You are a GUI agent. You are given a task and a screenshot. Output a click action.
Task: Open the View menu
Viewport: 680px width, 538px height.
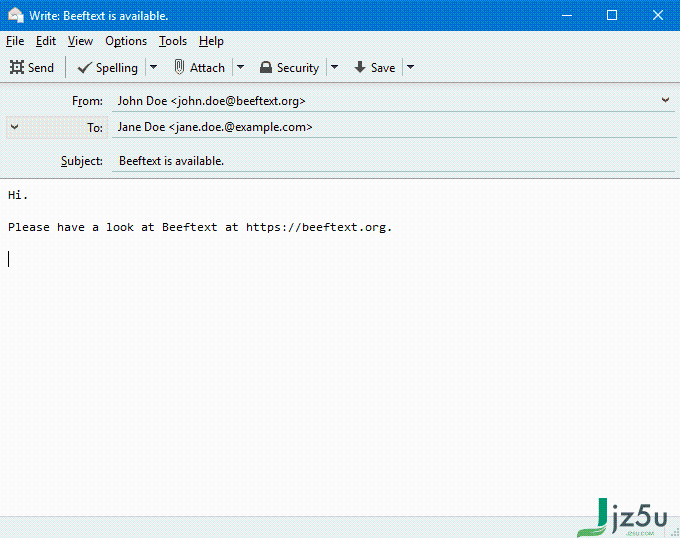coord(80,41)
